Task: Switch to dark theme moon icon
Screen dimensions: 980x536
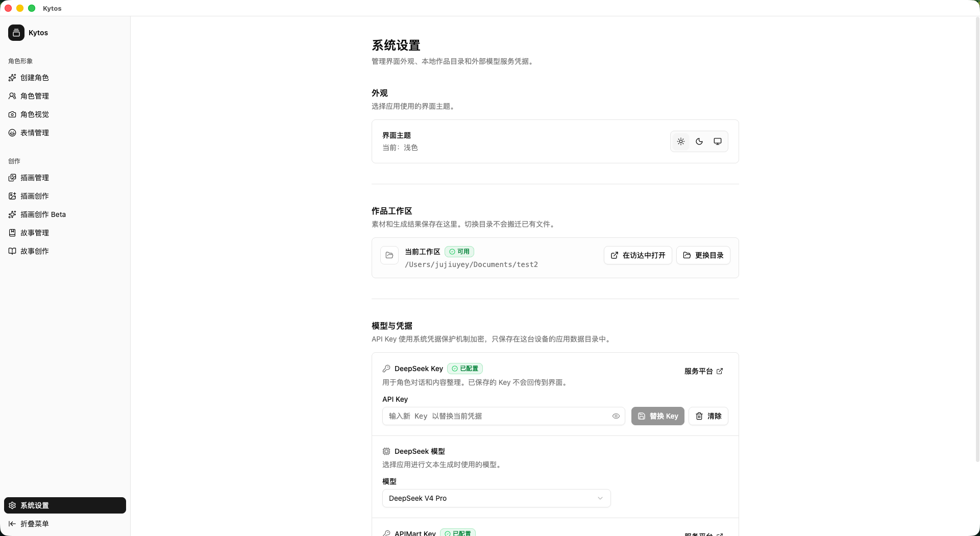Action: [699, 141]
